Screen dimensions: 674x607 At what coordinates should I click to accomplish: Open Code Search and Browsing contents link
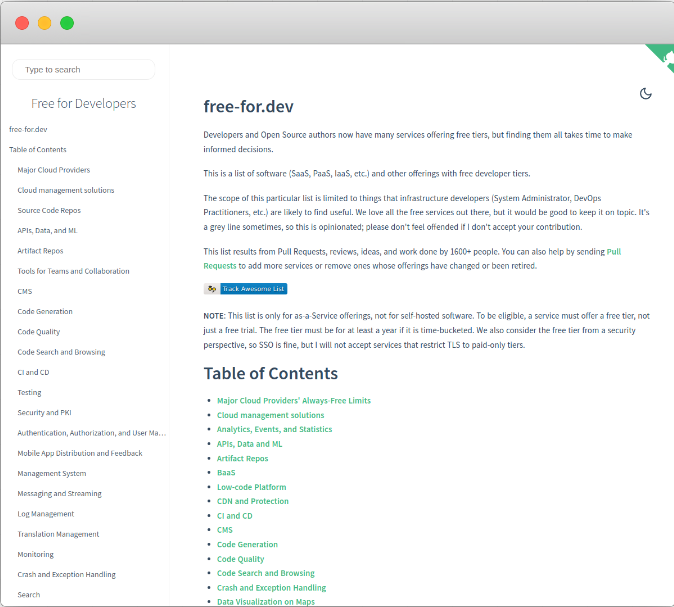point(266,573)
